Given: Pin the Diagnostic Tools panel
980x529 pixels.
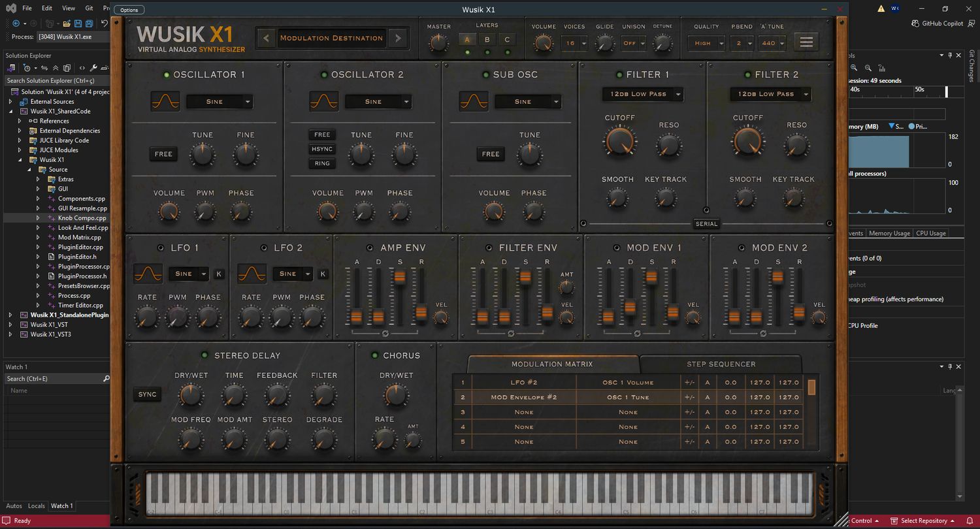Looking at the screenshot, I should point(950,56).
